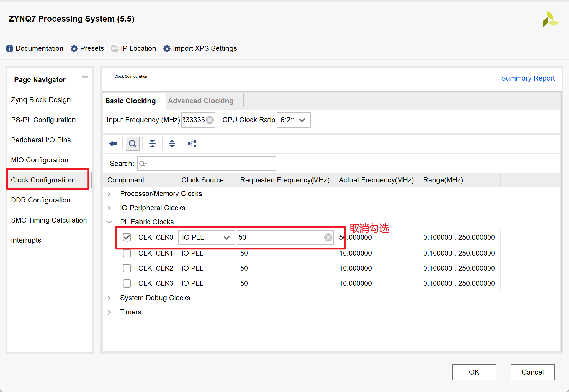Click FCLK_CLK3 range 0.100000 : 250.000000

click(459, 283)
